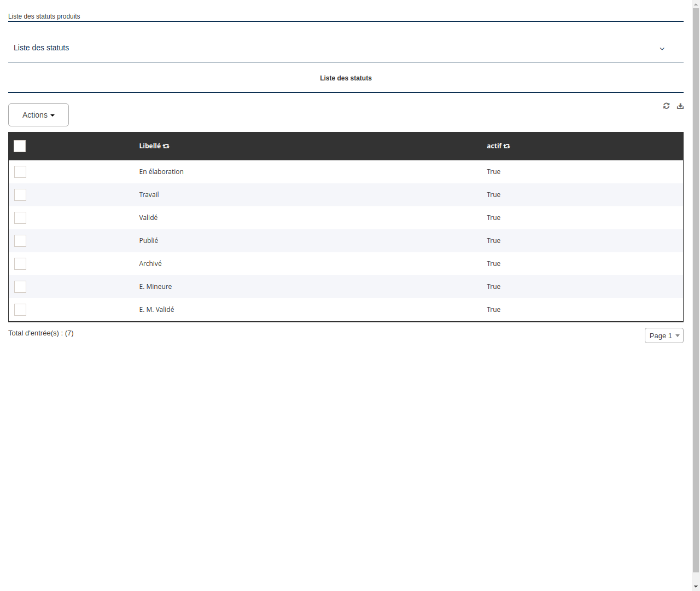Viewport: 700px width, 591px height.
Task: Click the download/export icon near the refresh icon
Action: (680, 106)
